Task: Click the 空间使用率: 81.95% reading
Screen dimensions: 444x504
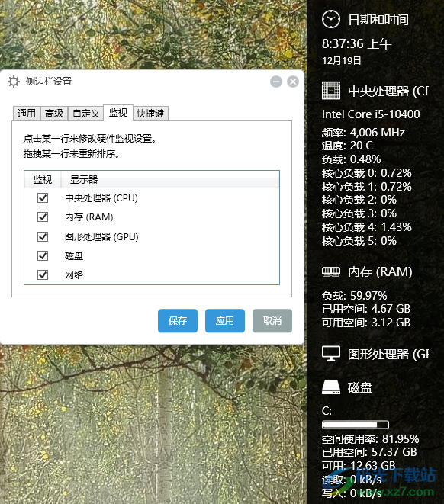Action: pos(370,438)
